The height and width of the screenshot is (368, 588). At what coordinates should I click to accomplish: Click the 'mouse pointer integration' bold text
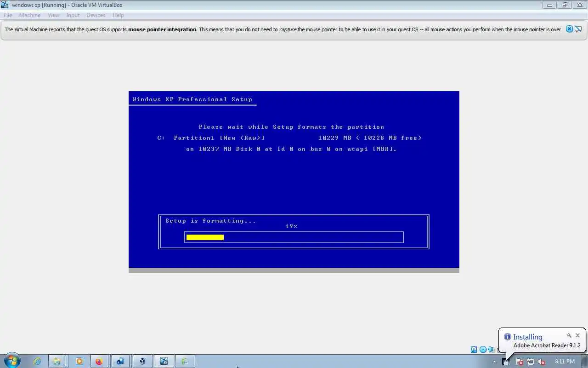click(x=162, y=29)
